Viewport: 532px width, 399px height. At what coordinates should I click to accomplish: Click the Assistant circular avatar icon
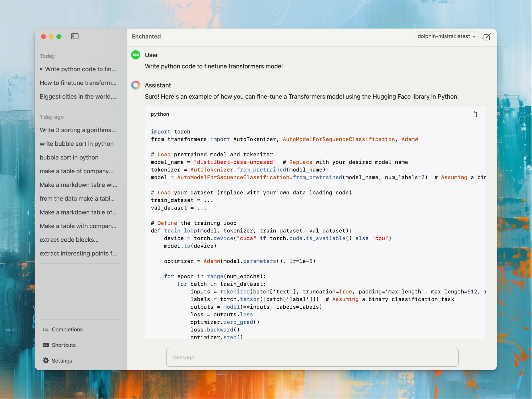click(136, 85)
